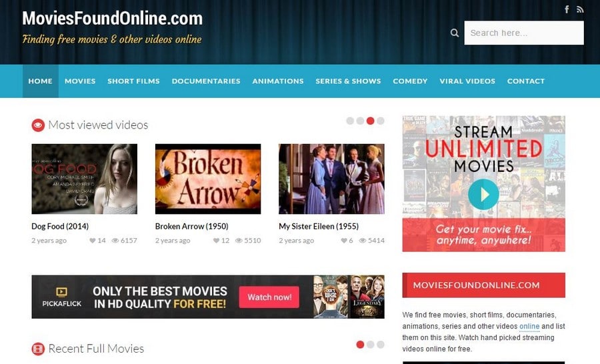
Task: Open the Short Films menu item
Action: click(x=133, y=81)
